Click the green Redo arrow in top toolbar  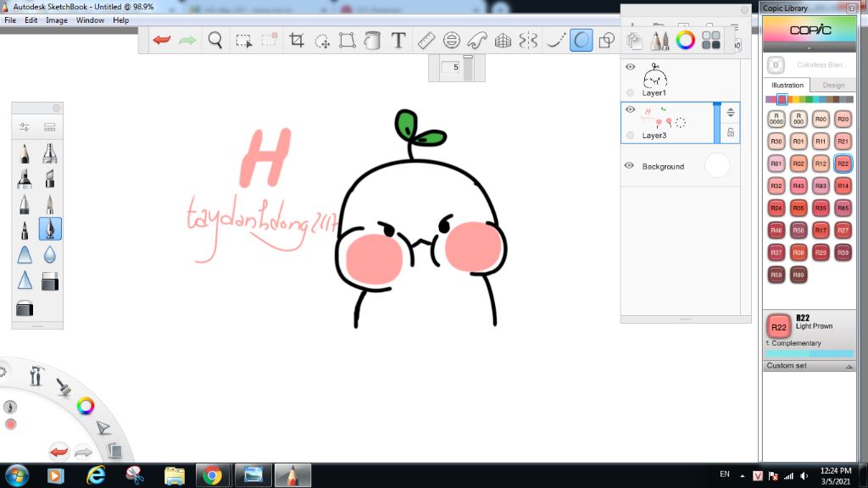click(187, 40)
